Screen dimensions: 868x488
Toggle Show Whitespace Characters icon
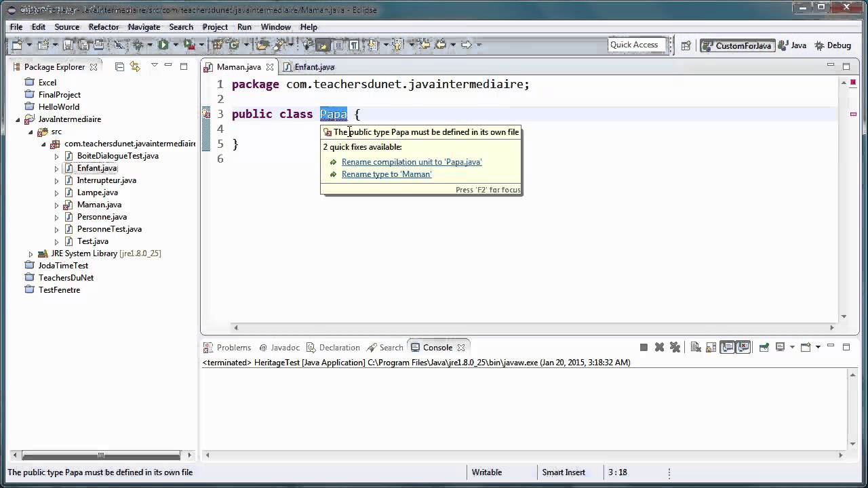tap(354, 45)
